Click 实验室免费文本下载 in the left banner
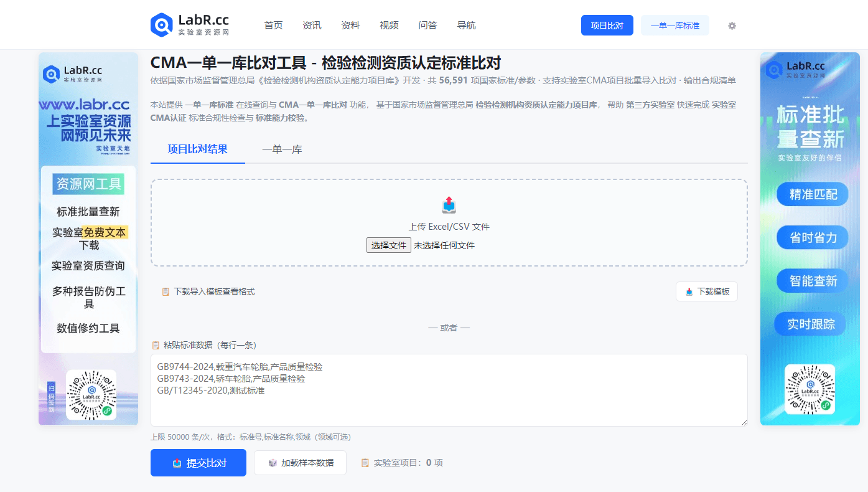868x492 pixels. tap(89, 239)
